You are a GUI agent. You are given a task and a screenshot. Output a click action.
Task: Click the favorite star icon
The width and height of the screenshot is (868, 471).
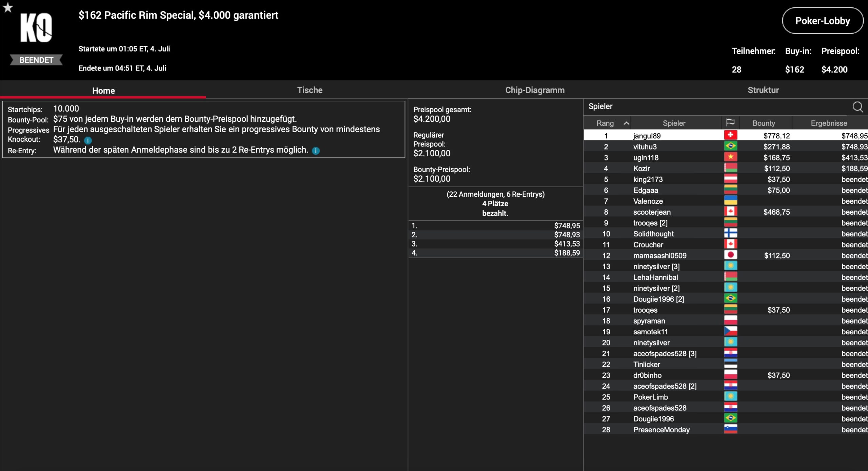(x=7, y=7)
